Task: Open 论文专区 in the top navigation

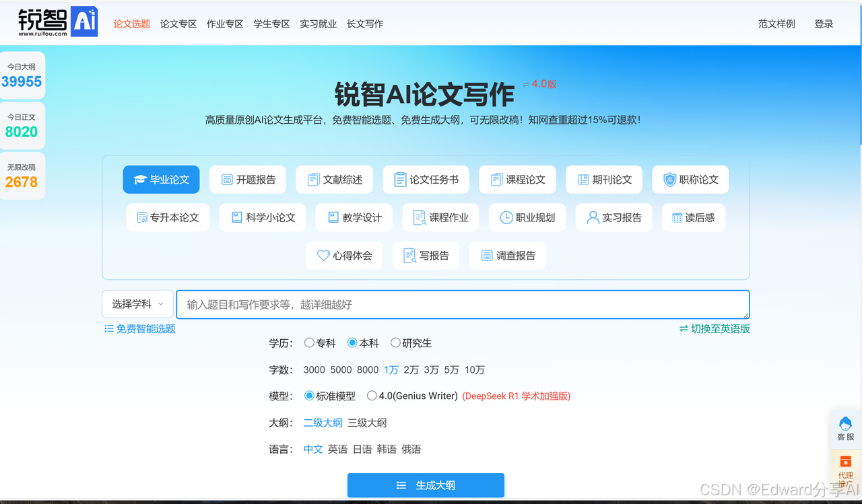Action: click(178, 24)
